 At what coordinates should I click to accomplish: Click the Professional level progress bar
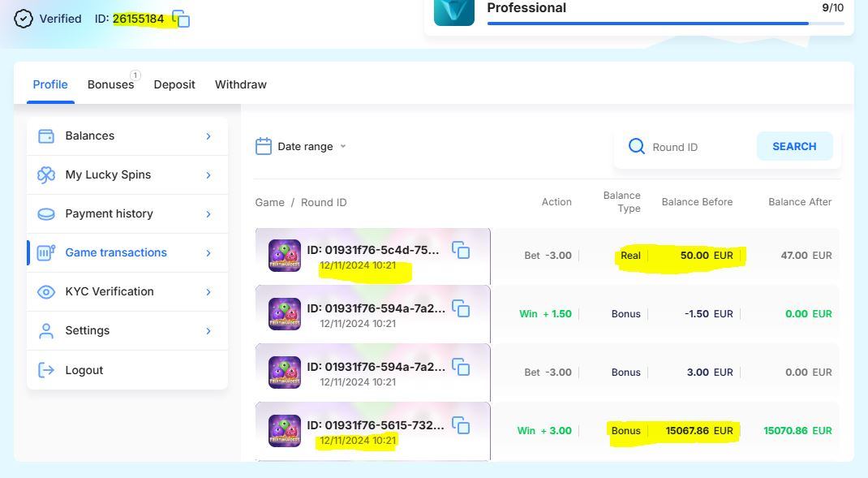click(x=665, y=24)
